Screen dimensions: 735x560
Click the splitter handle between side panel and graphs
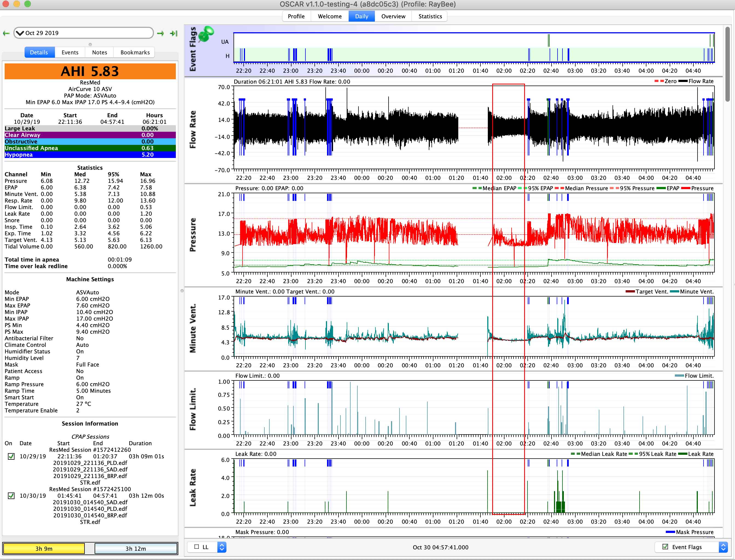pyautogui.click(x=182, y=291)
